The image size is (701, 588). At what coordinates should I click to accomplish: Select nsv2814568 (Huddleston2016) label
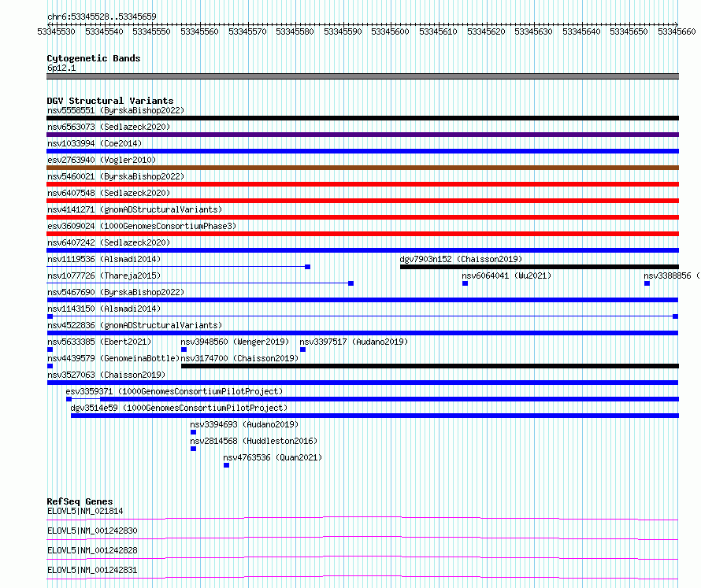254,441
